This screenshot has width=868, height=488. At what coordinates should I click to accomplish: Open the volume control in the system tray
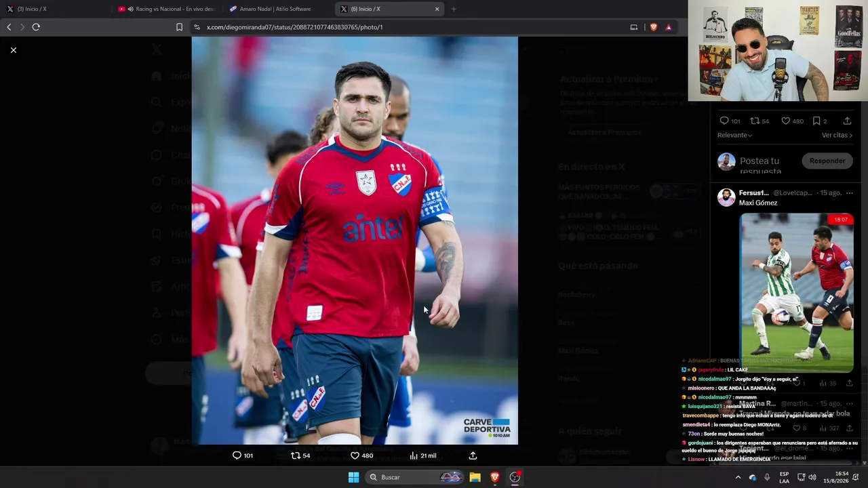(812, 477)
